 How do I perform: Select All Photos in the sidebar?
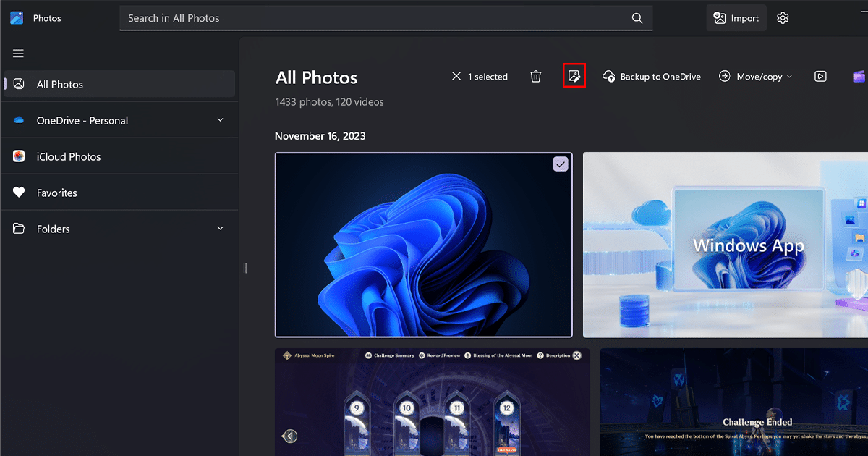(60, 85)
